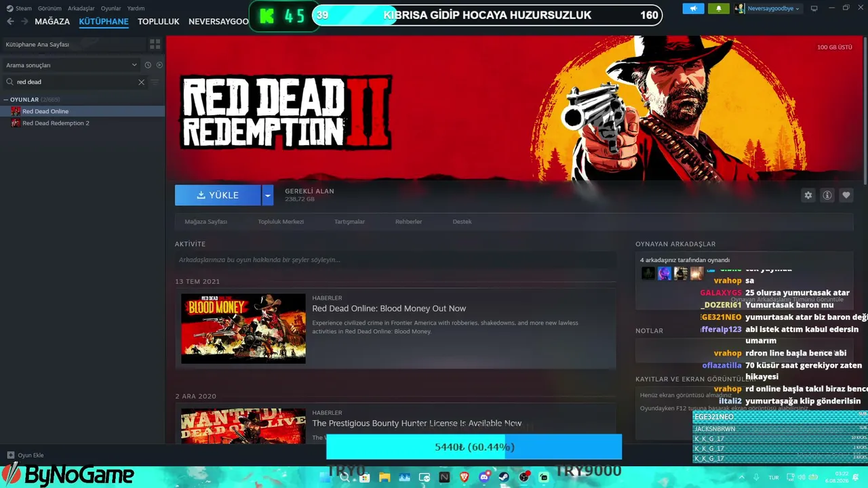Image resolution: width=868 pixels, height=488 pixels.
Task: Add Red Dead Online to favorites heart
Action: coord(846,195)
